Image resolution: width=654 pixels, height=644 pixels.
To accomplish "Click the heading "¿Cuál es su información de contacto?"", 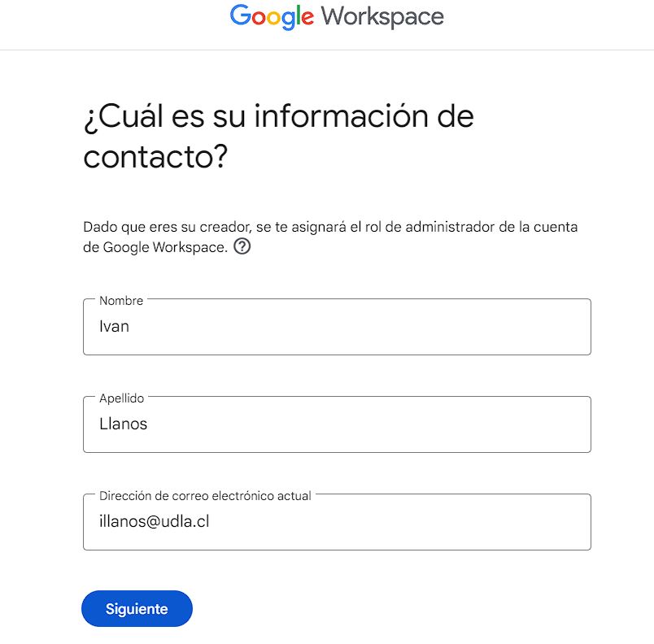I will pyautogui.click(x=279, y=137).
